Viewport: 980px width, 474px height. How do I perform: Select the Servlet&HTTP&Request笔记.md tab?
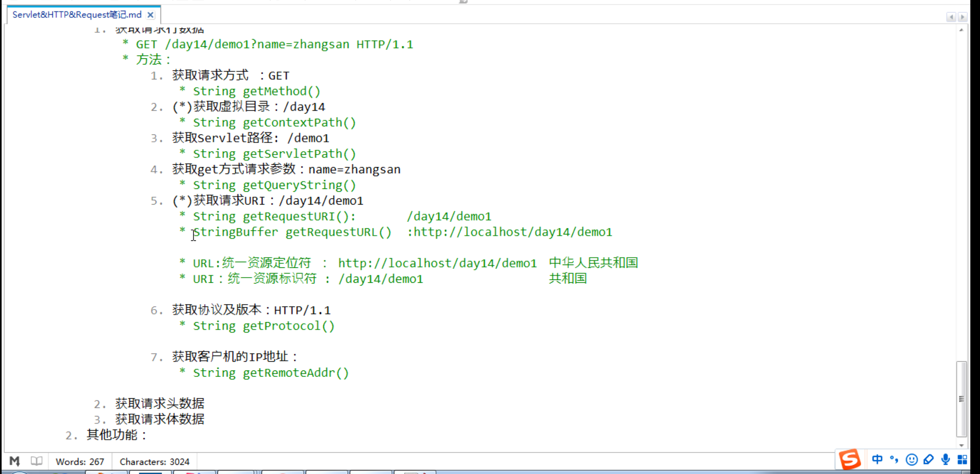(x=77, y=15)
